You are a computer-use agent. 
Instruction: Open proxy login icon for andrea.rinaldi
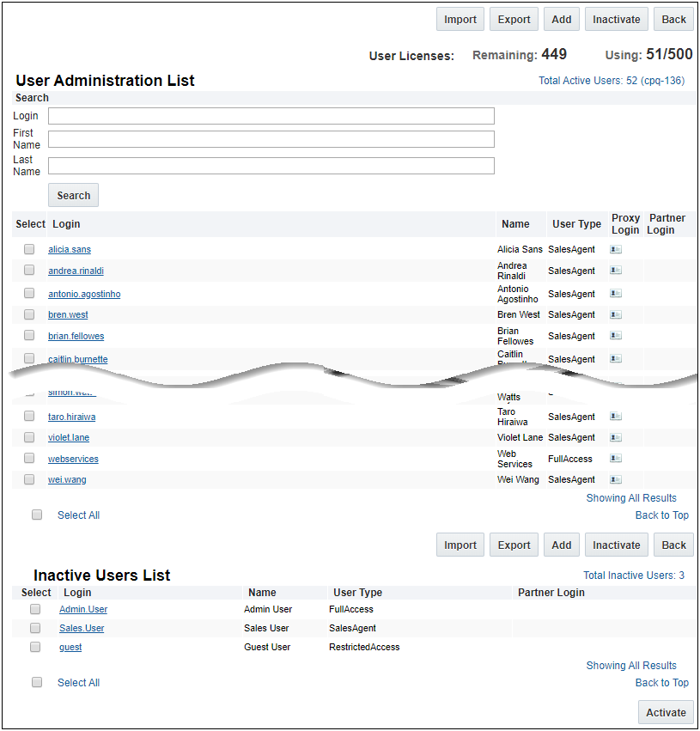pos(616,271)
